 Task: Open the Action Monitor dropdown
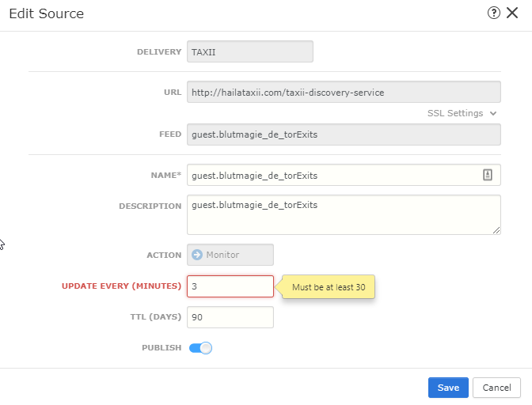[230, 255]
